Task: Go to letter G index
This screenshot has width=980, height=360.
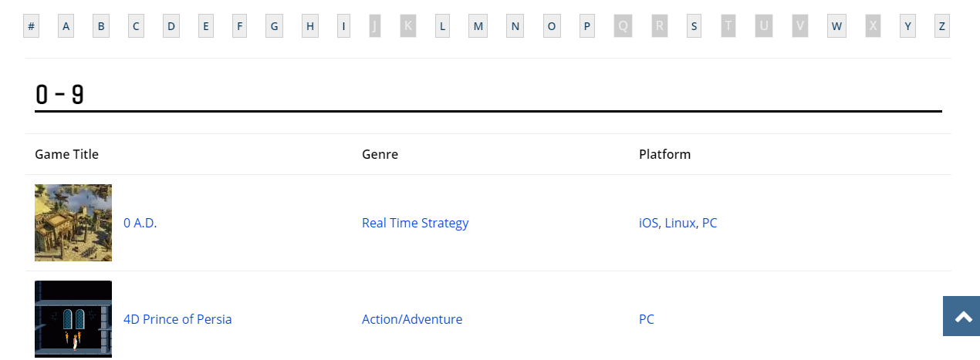Action: click(274, 26)
